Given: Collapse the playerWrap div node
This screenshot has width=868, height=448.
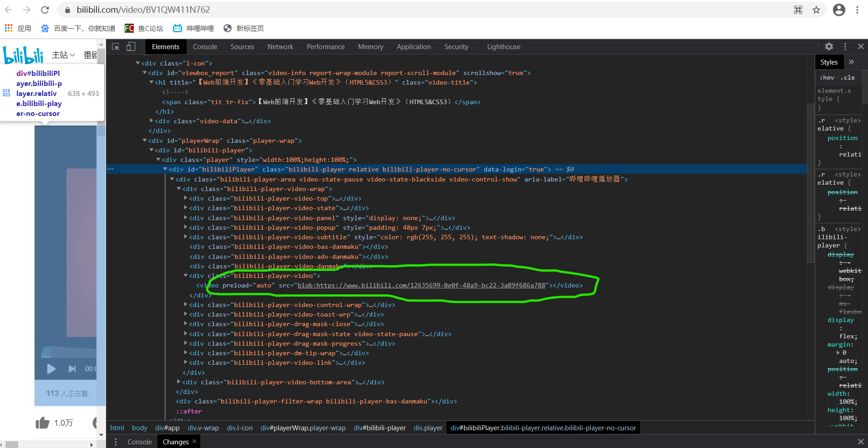Looking at the screenshot, I should coord(145,140).
